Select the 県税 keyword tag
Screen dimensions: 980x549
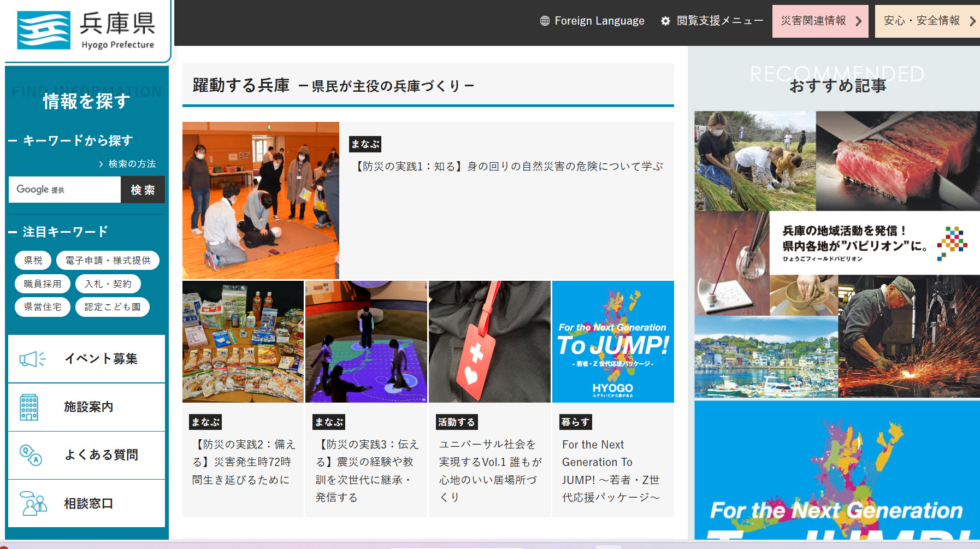33,261
